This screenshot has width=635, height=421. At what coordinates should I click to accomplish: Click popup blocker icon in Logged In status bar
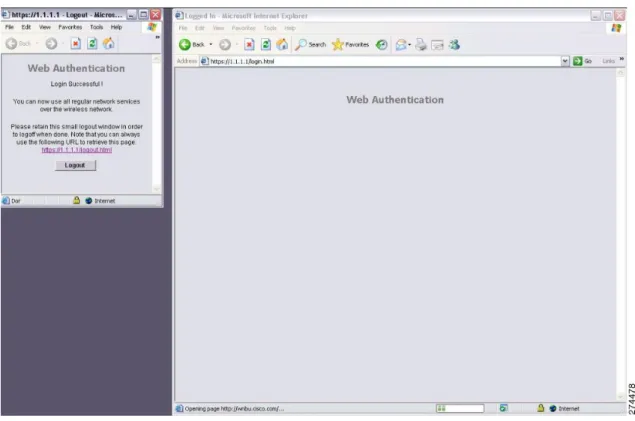pyautogui.click(x=503, y=408)
